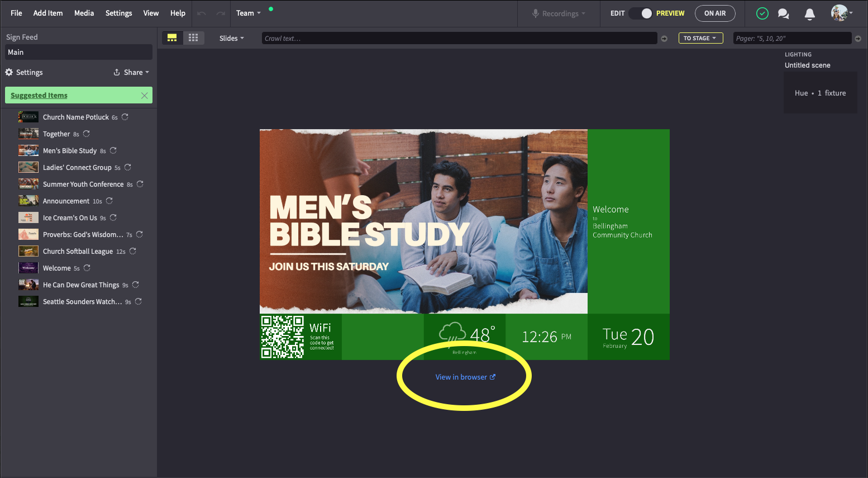Screen dimensions: 868x478
Task: Open the Suggested Items link
Action: click(39, 96)
